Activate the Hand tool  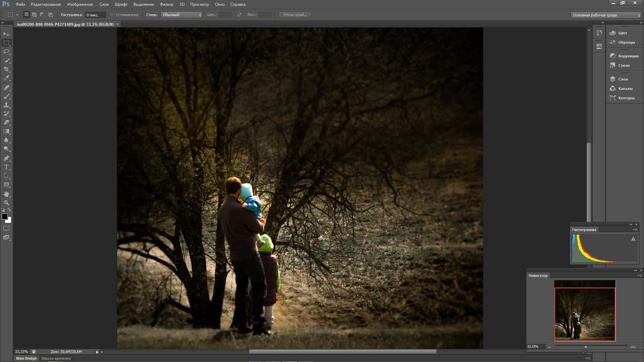[x=6, y=194]
